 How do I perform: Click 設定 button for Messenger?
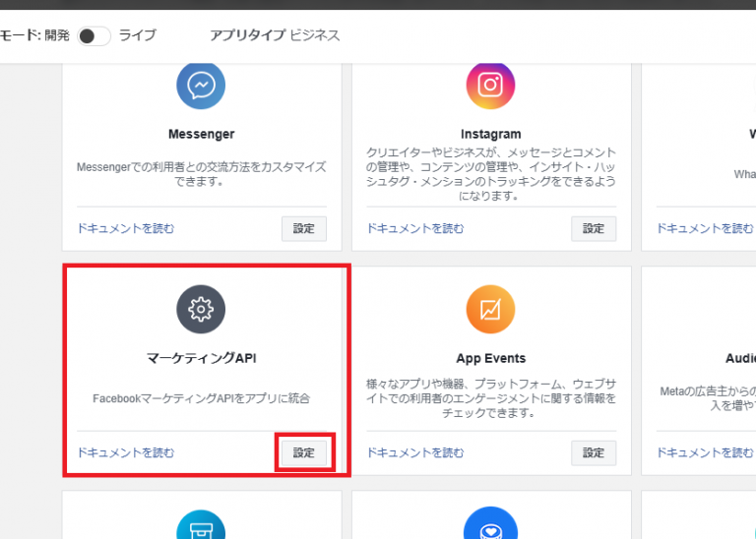(x=304, y=228)
